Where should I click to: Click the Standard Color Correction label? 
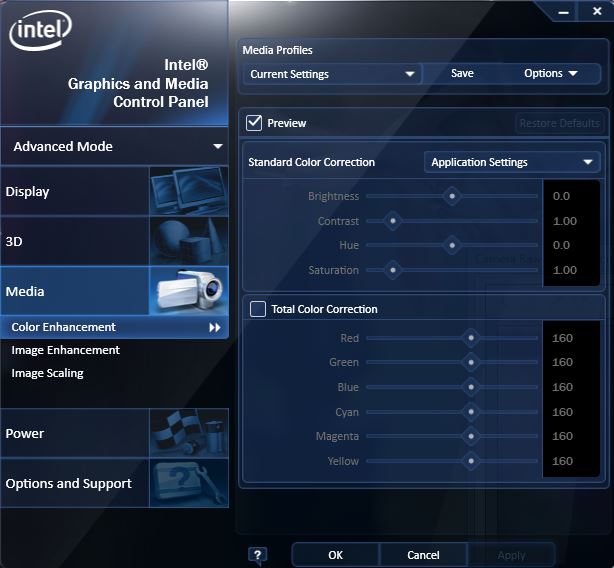[x=311, y=162]
